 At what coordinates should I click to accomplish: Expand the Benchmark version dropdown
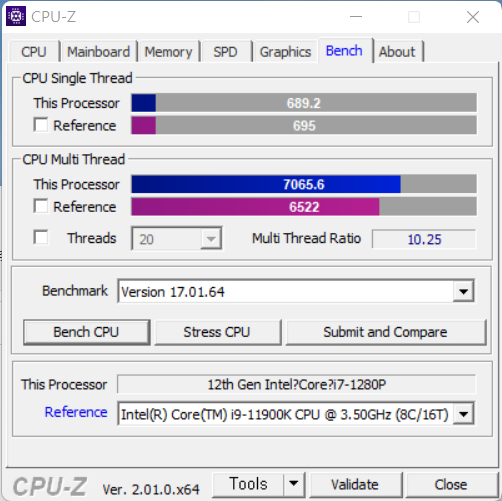pyautogui.click(x=463, y=292)
